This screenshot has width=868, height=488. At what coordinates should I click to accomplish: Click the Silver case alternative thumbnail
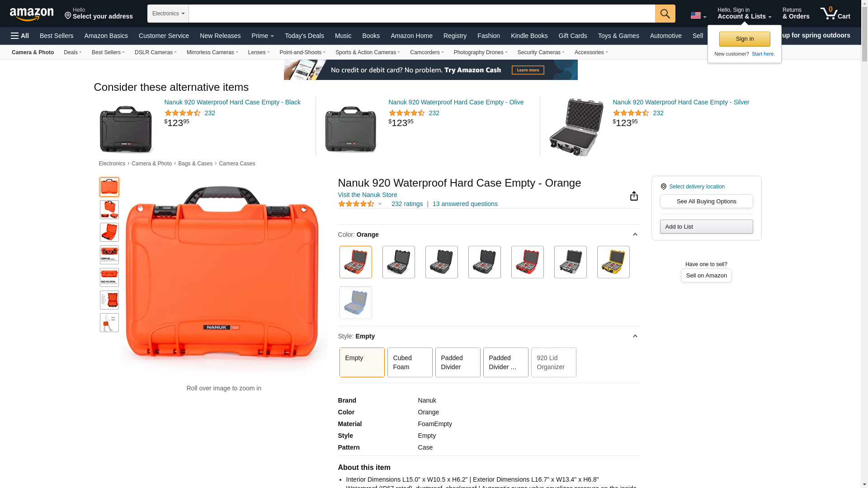coord(576,127)
